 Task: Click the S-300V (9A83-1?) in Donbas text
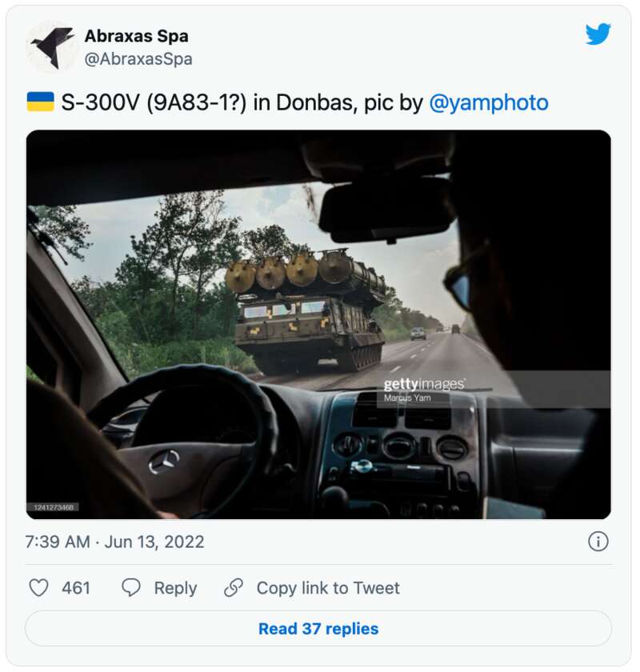[x=216, y=102]
